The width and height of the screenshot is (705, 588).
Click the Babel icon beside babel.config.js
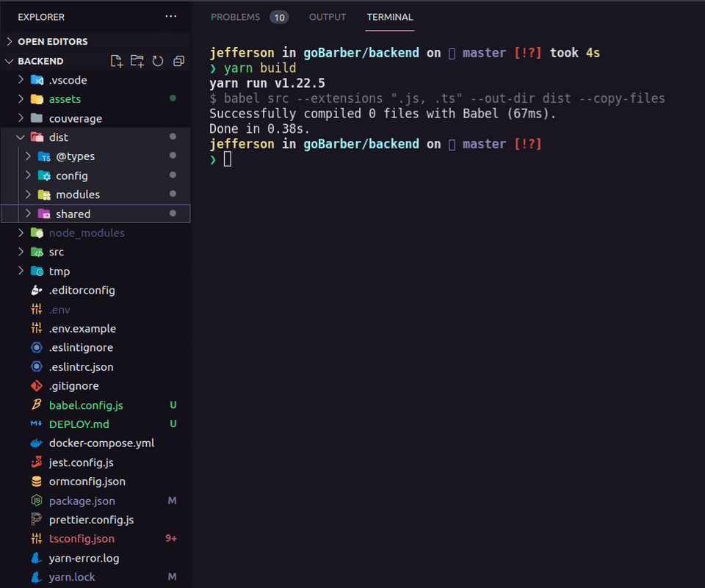(x=37, y=404)
